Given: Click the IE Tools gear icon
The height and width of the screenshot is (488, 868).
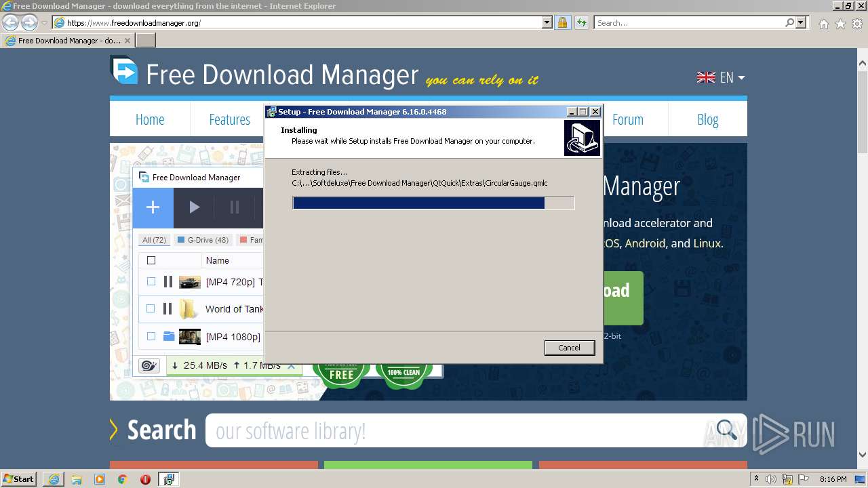Looking at the screenshot, I should coord(857,24).
